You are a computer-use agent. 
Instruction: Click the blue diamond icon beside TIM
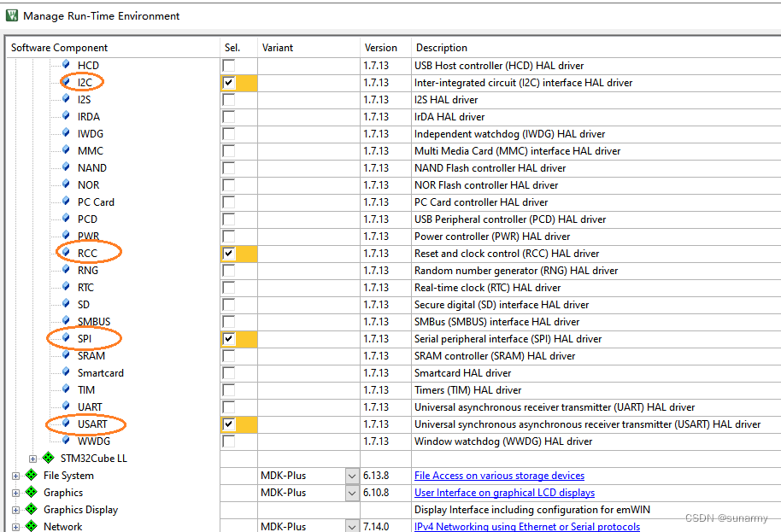(66, 389)
